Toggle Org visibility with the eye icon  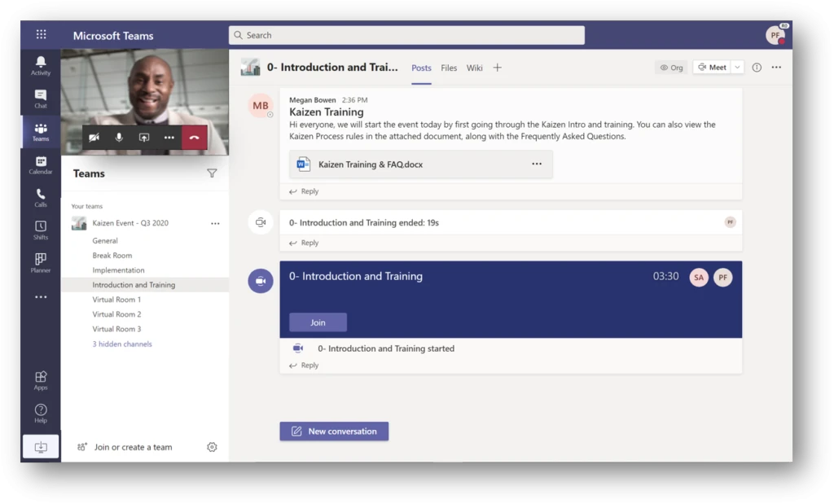tap(670, 68)
